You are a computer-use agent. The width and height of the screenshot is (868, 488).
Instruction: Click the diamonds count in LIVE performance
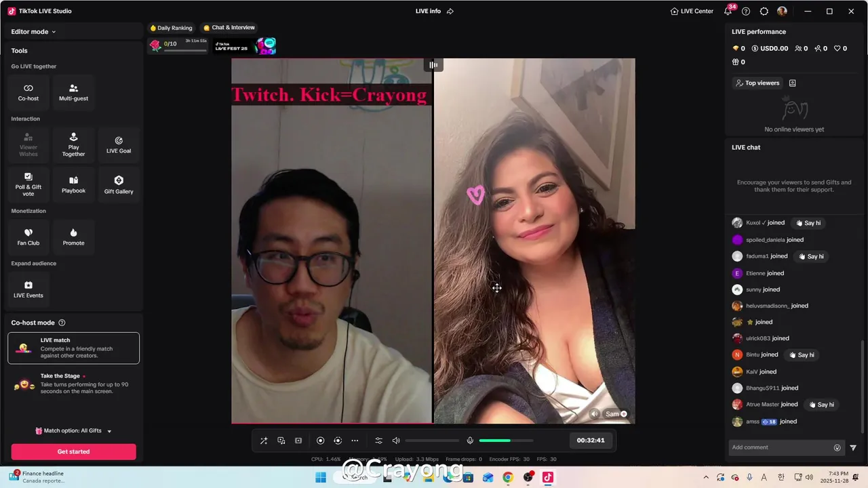(x=738, y=49)
